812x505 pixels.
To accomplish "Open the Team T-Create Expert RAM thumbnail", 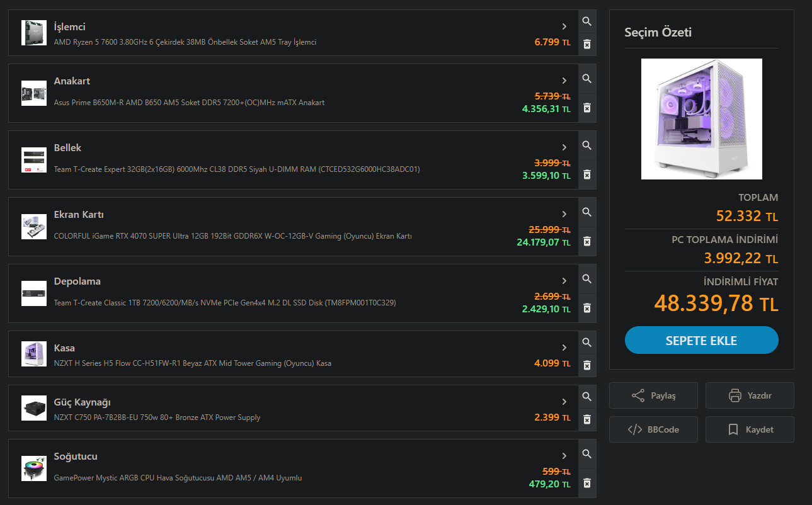I will (34, 160).
